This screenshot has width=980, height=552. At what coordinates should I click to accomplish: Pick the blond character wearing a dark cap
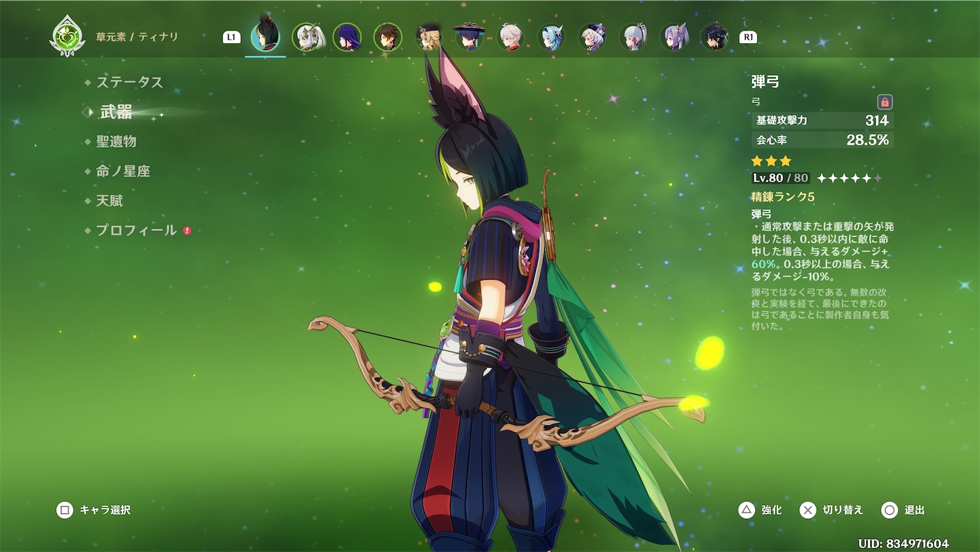(429, 37)
